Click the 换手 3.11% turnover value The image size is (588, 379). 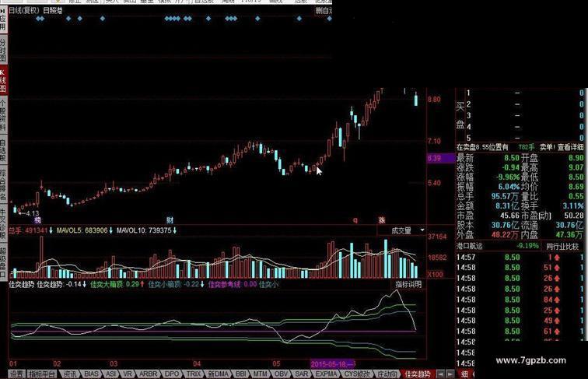pyautogui.click(x=573, y=206)
